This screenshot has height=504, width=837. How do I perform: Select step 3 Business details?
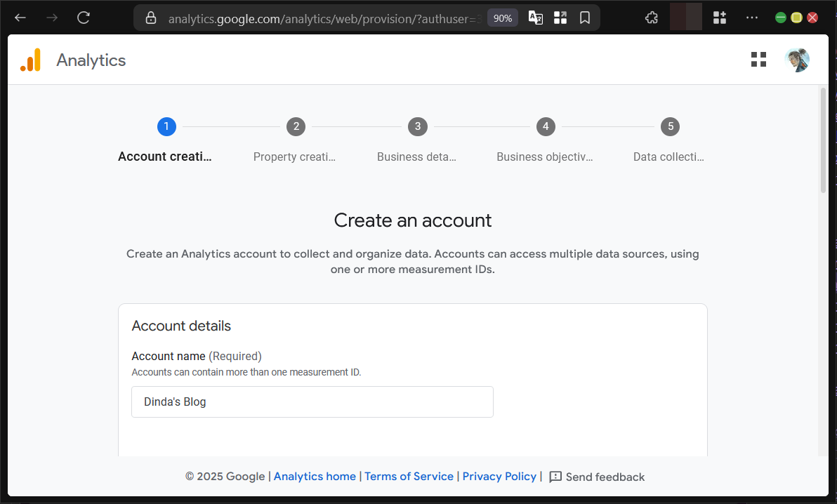[418, 127]
